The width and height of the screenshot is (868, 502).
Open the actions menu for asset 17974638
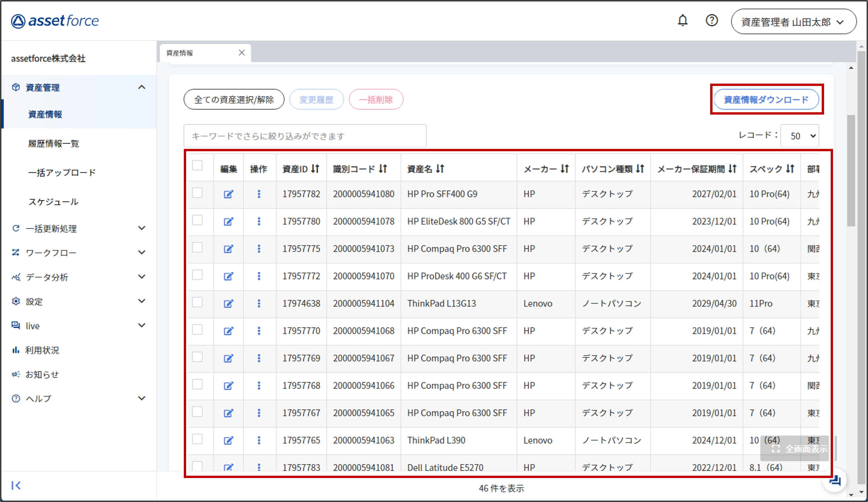(259, 303)
